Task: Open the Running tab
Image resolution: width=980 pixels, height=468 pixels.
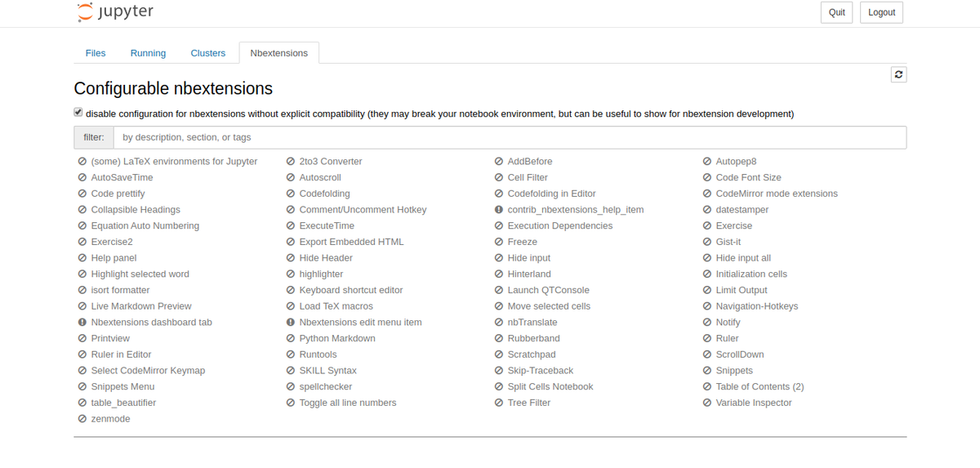Action: tap(148, 53)
